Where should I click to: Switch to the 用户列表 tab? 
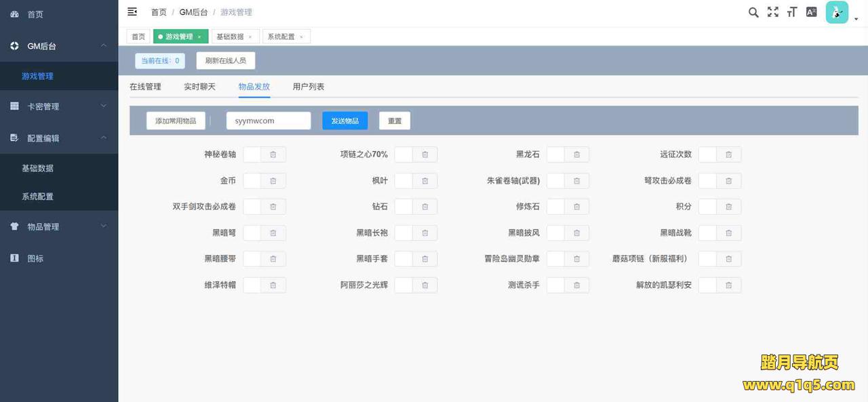[309, 87]
